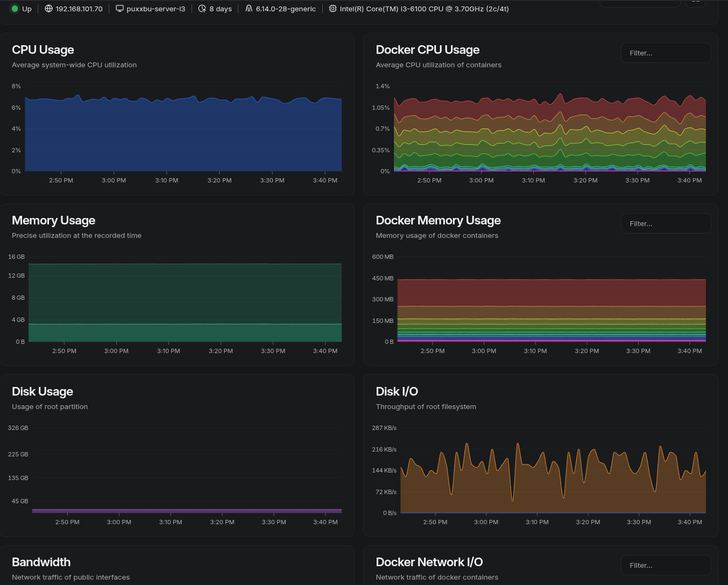728x585 pixels.
Task: Click the Linux penguin icon beside kernel version
Action: point(249,9)
